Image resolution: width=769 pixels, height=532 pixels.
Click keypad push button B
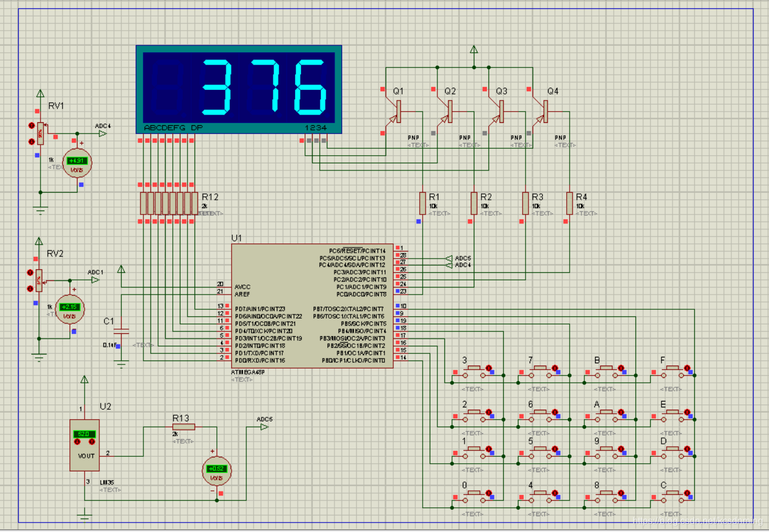(607, 370)
